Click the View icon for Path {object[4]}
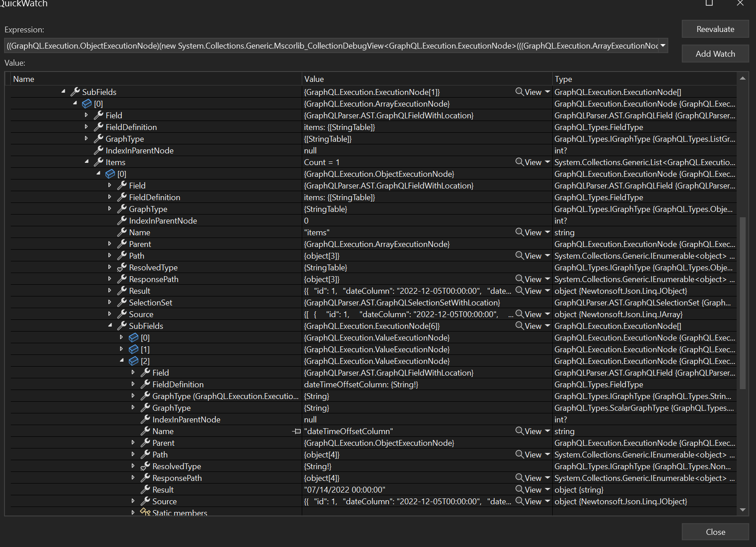The width and height of the screenshot is (756, 547). (x=519, y=454)
